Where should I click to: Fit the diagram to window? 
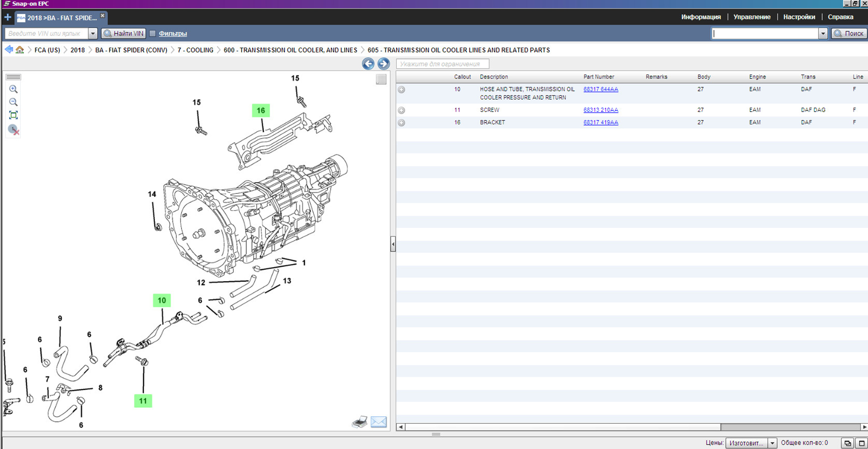coord(13,115)
